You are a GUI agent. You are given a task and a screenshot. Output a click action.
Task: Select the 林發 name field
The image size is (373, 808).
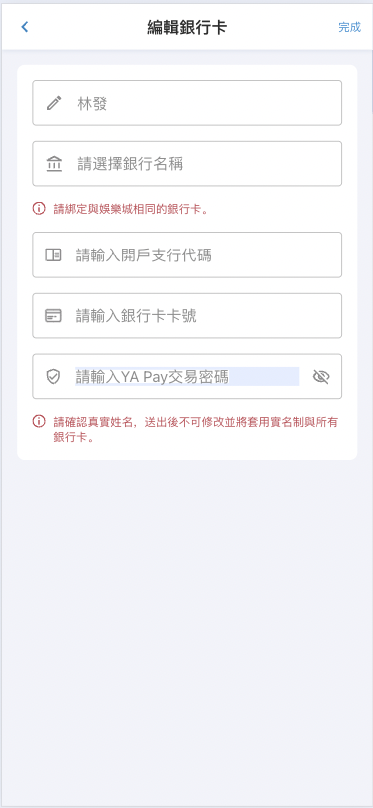point(187,103)
